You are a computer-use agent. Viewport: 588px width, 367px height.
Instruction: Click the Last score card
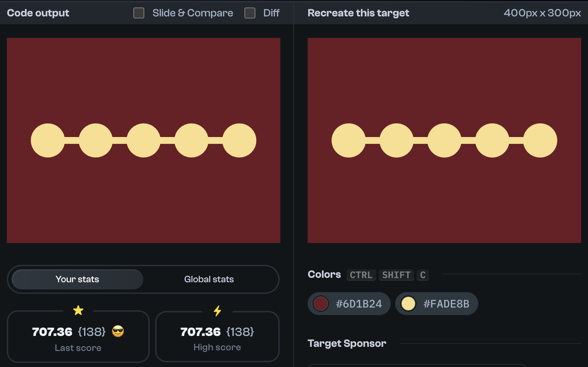[78, 337]
